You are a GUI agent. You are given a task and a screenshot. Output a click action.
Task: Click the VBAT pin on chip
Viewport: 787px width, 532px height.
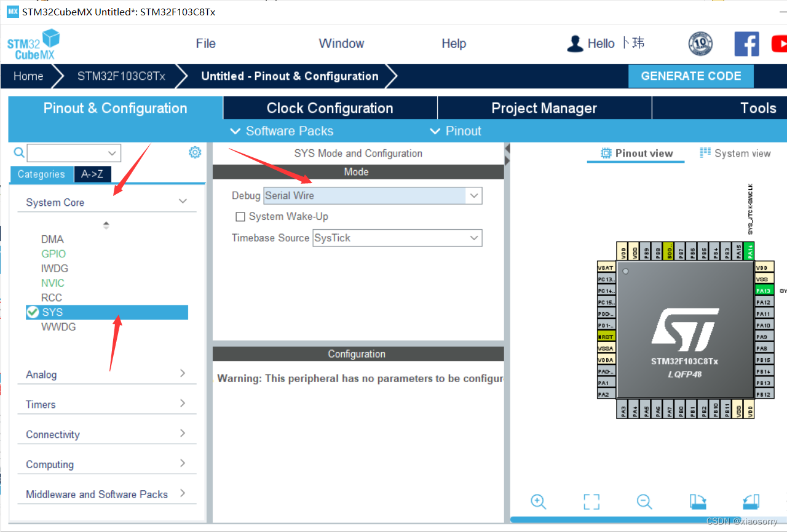coord(606,268)
